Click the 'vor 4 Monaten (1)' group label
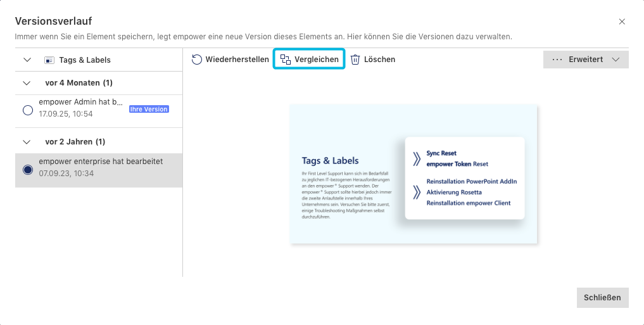The height and width of the screenshot is (325, 644). pos(79,83)
